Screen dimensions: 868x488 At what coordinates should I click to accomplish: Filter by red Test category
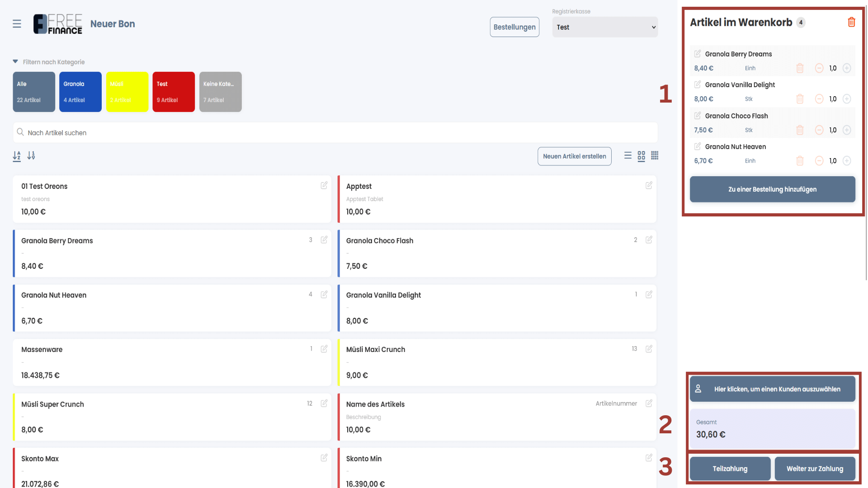click(x=174, y=92)
